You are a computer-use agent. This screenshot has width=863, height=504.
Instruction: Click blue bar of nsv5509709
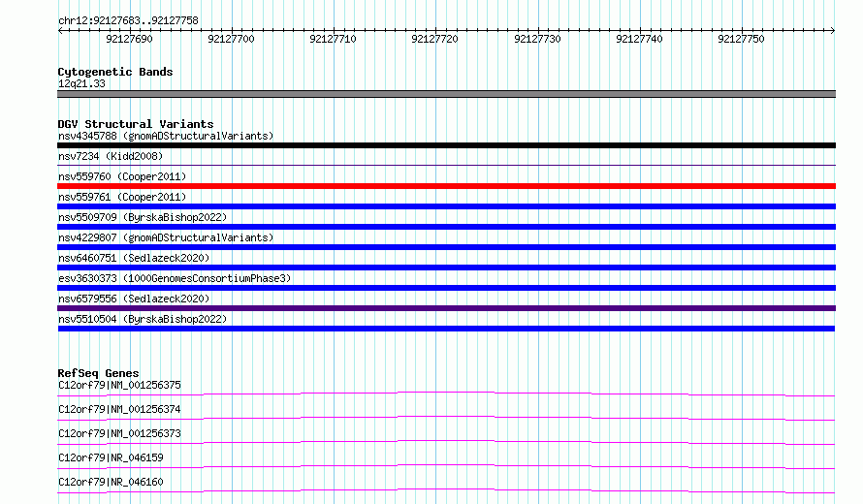(446, 227)
